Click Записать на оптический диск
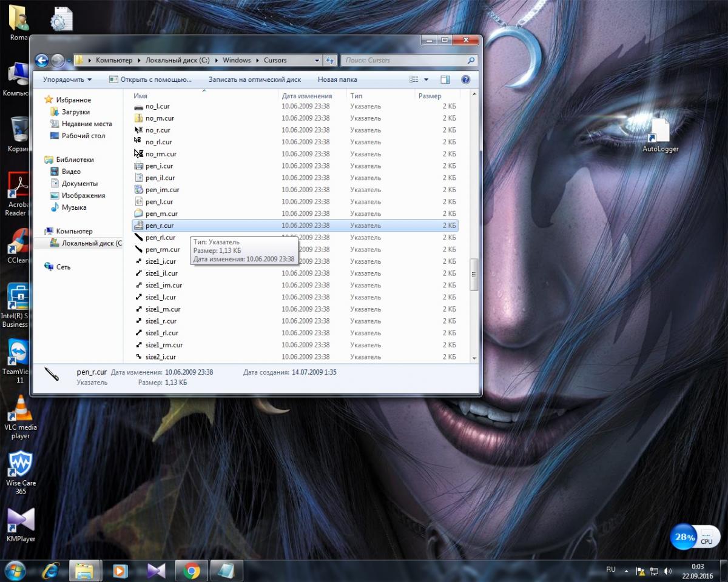Screen dimensions: 728x582 254,79
